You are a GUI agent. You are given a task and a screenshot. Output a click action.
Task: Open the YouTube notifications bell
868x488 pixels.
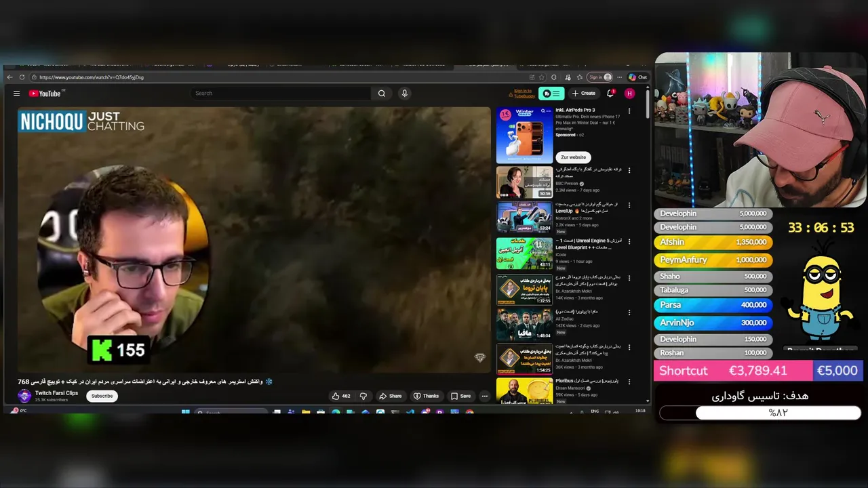tap(610, 94)
